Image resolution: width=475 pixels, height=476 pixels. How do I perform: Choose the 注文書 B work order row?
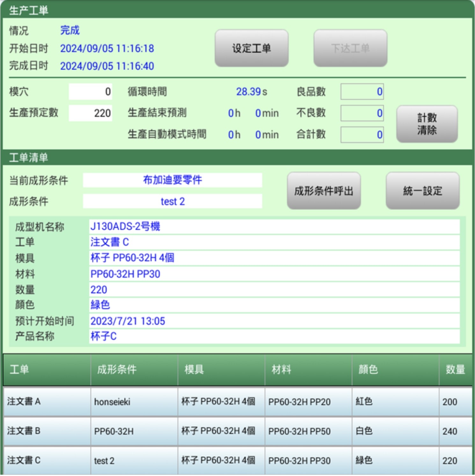237,431
